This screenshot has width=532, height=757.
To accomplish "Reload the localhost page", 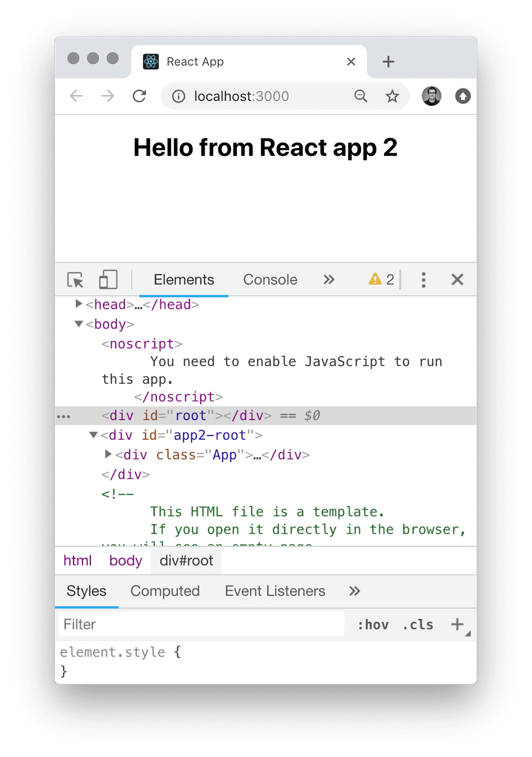I will point(139,96).
